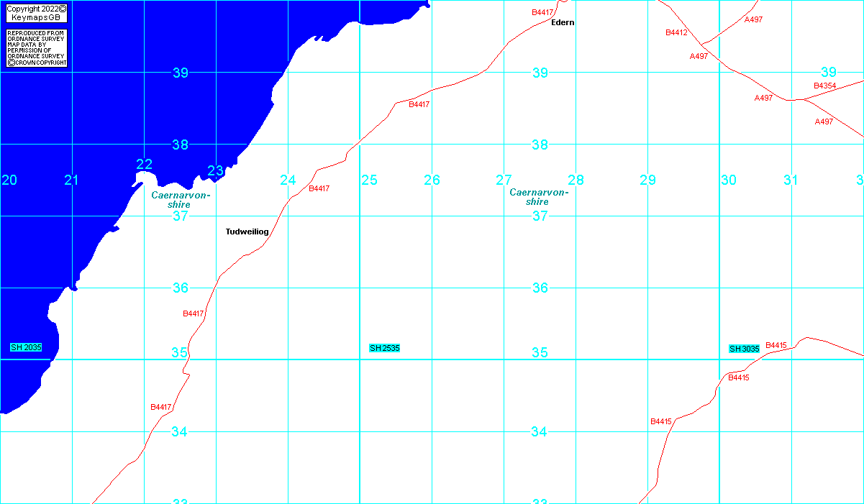This screenshot has width=864, height=504.
Task: Select easting grid number 23
Action: [215, 171]
